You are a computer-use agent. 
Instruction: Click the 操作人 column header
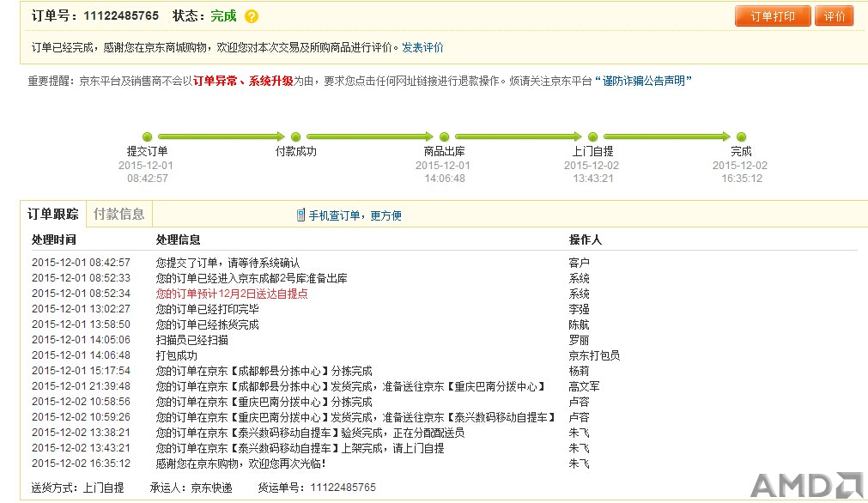(586, 239)
